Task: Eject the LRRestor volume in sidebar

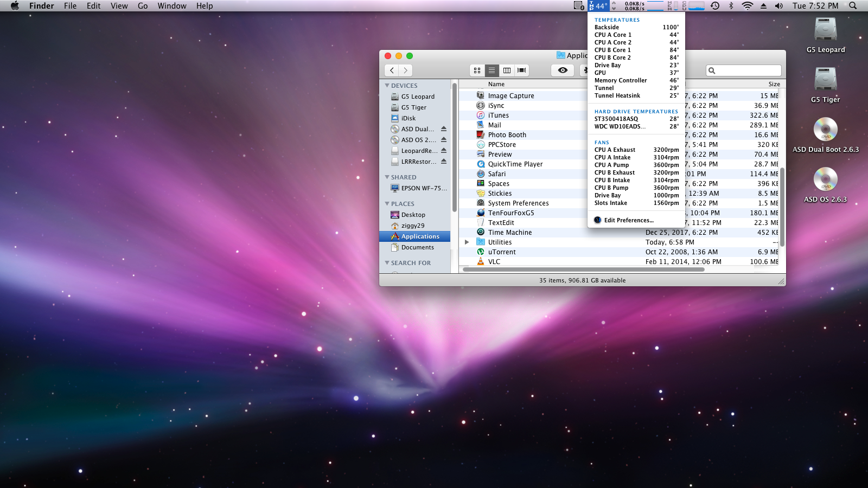Action: (444, 162)
